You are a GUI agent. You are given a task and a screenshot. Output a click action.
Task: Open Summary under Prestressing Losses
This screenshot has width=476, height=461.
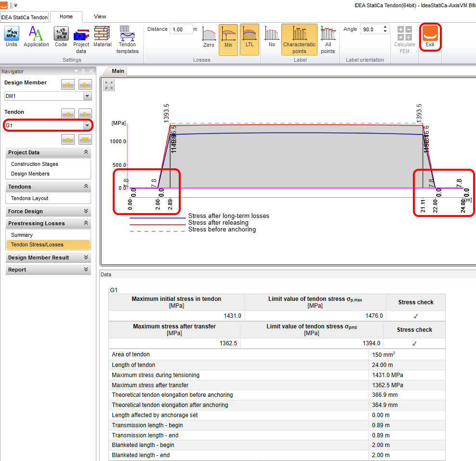click(x=22, y=235)
